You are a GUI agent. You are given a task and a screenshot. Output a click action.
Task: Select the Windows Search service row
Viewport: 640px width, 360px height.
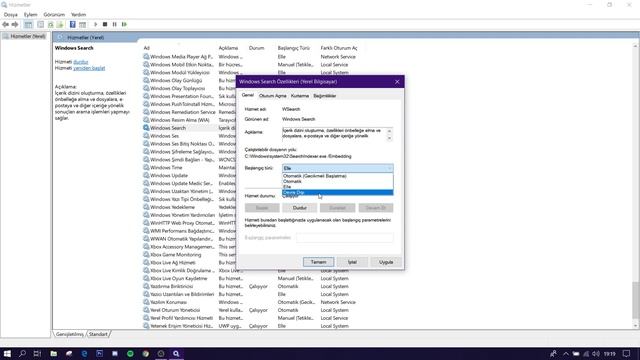click(168, 128)
